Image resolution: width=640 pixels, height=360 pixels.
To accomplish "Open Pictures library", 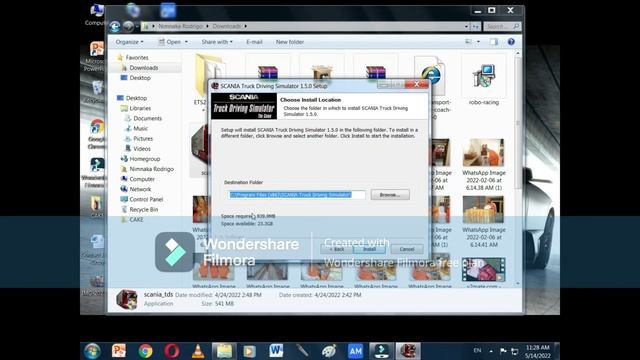I will click(x=143, y=139).
